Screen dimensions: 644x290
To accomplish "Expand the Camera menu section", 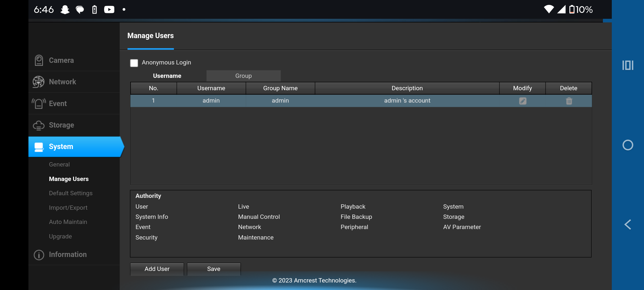I will pyautogui.click(x=74, y=60).
